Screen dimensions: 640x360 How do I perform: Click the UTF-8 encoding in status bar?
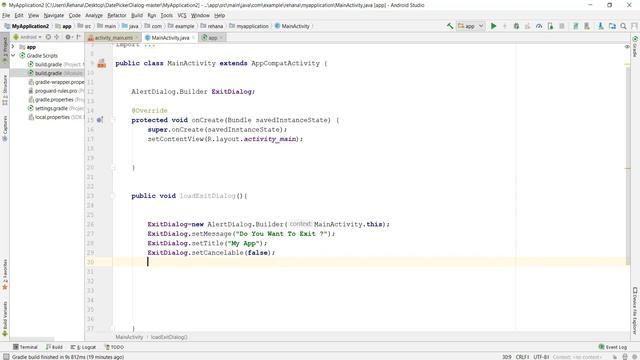(541, 357)
